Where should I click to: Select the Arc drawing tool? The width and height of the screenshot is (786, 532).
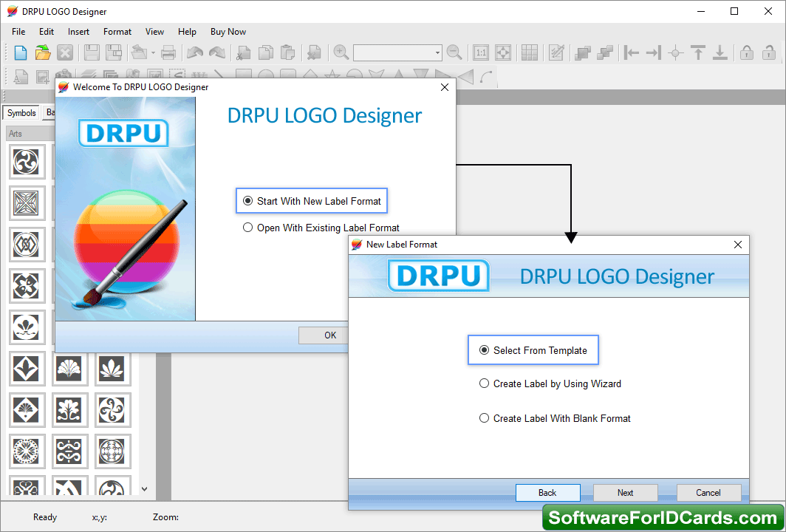tap(486, 77)
